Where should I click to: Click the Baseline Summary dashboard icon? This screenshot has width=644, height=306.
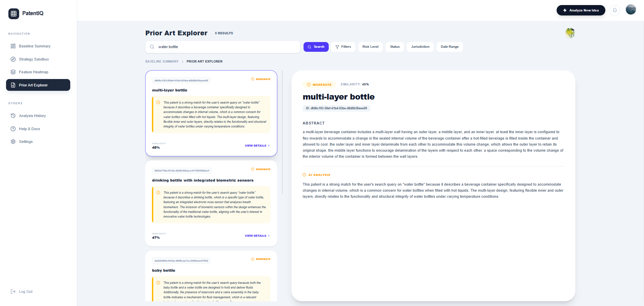point(13,46)
